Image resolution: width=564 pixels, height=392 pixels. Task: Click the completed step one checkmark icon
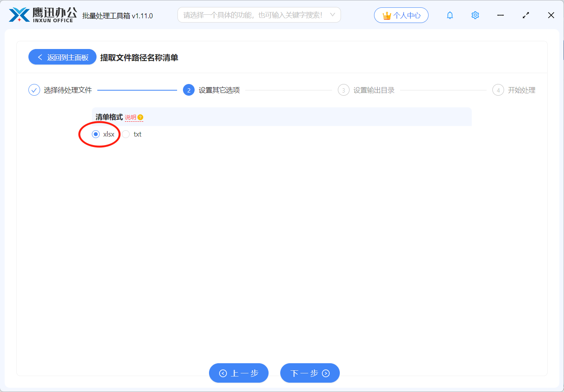(x=34, y=90)
